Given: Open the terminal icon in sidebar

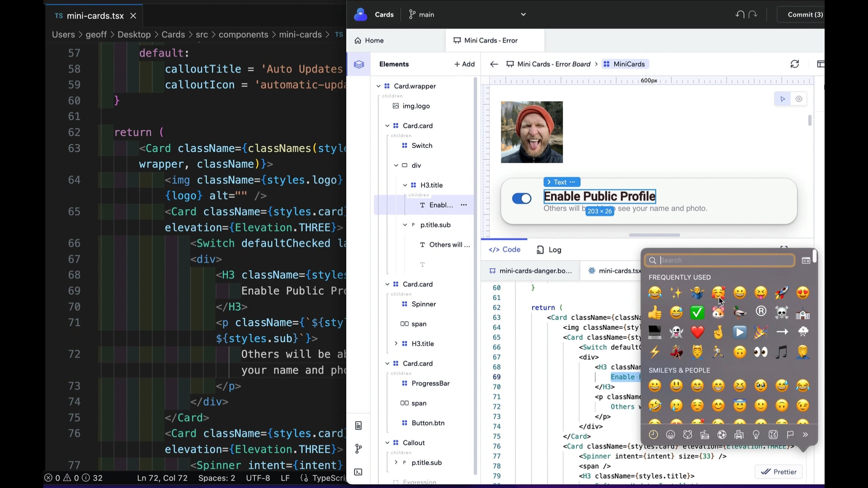Looking at the screenshot, I should pos(359,472).
